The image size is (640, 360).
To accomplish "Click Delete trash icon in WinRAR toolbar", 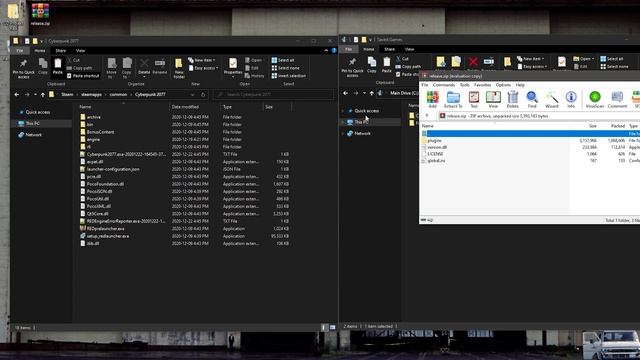I will tap(513, 99).
